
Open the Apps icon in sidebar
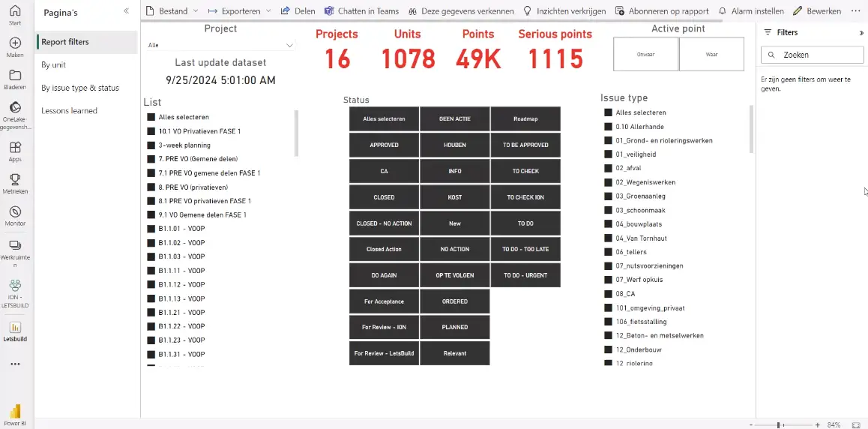pyautogui.click(x=15, y=148)
